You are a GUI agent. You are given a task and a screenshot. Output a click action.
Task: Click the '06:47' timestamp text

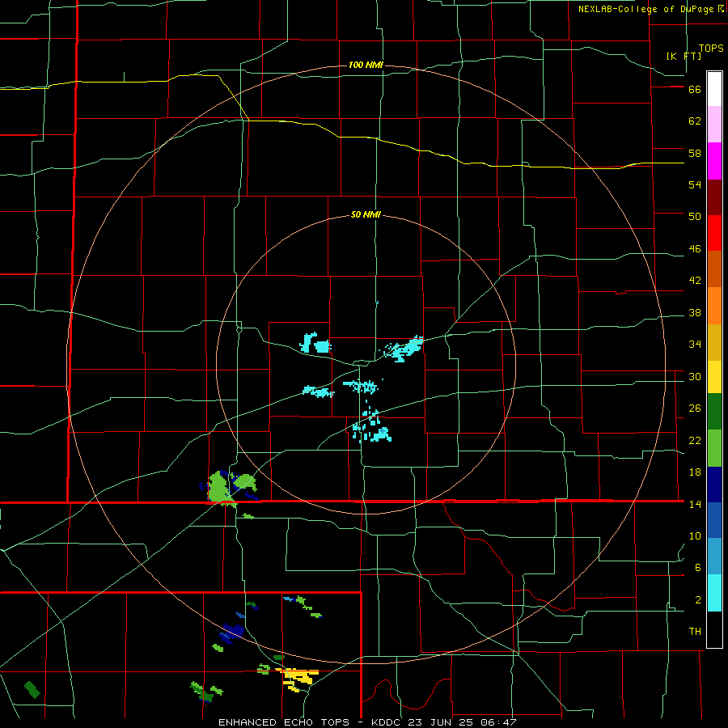[x=500, y=722]
